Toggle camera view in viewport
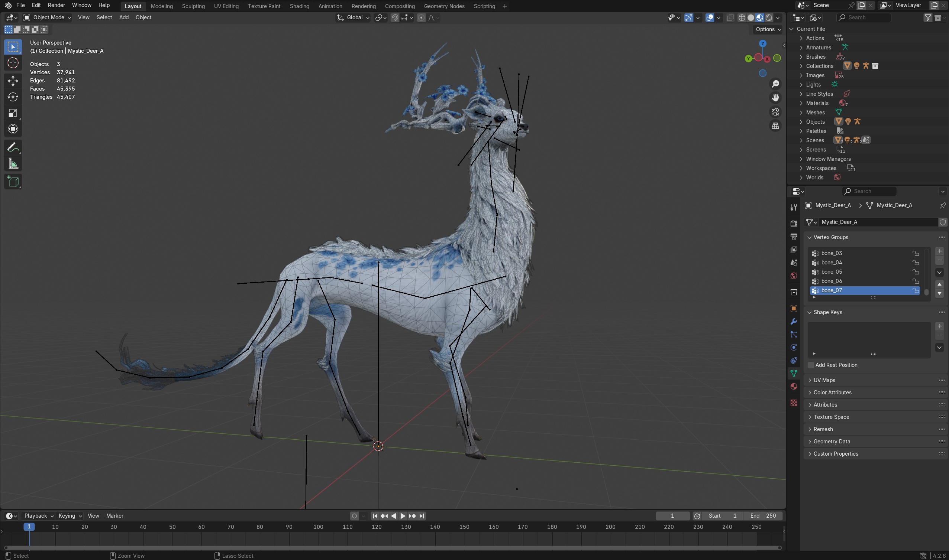This screenshot has width=949, height=560. pos(775,112)
